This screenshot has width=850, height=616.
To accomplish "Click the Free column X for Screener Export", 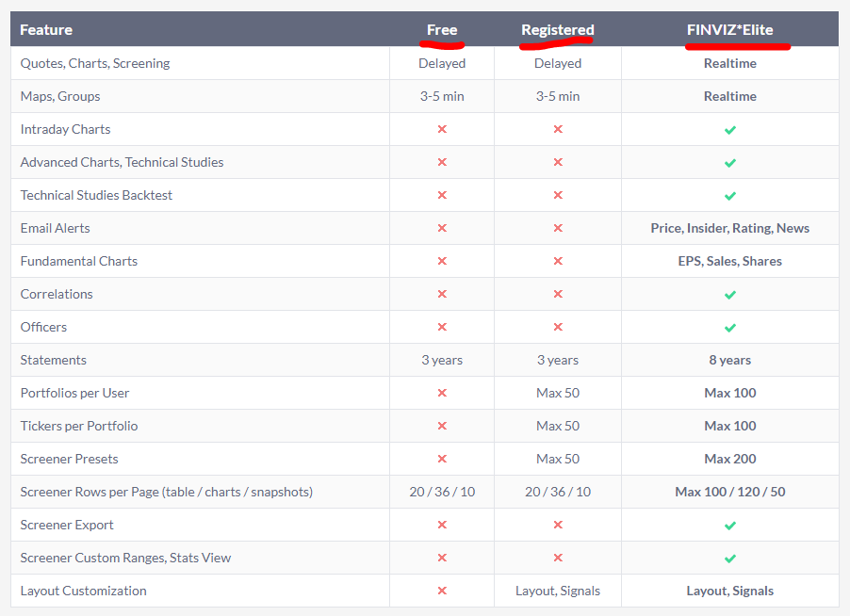I will [x=442, y=525].
